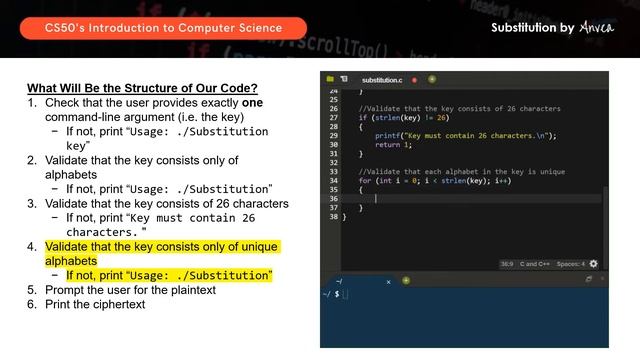
Task: Click the if (strlen(key) != 26) line
Action: 404,118
